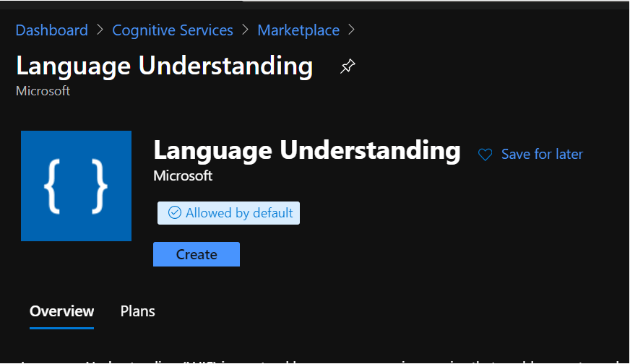This screenshot has width=630, height=364.
Task: Go to the Dashboard breadcrumb
Action: [51, 30]
